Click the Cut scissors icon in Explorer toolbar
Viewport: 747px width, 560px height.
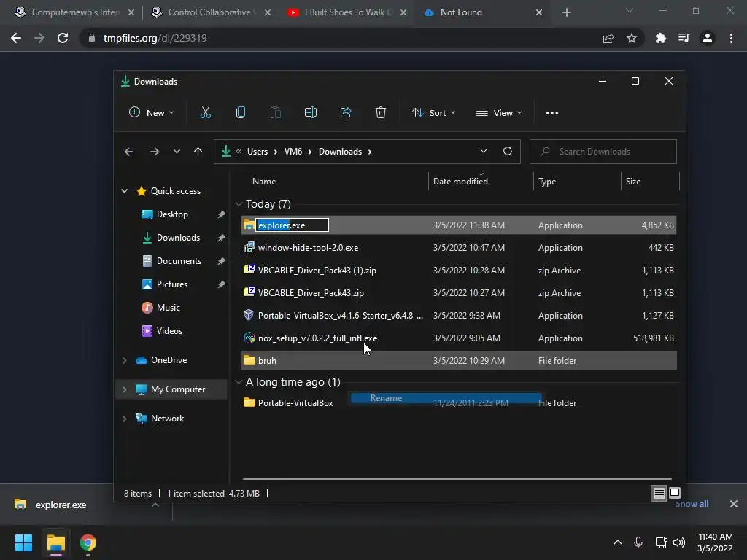[205, 113]
